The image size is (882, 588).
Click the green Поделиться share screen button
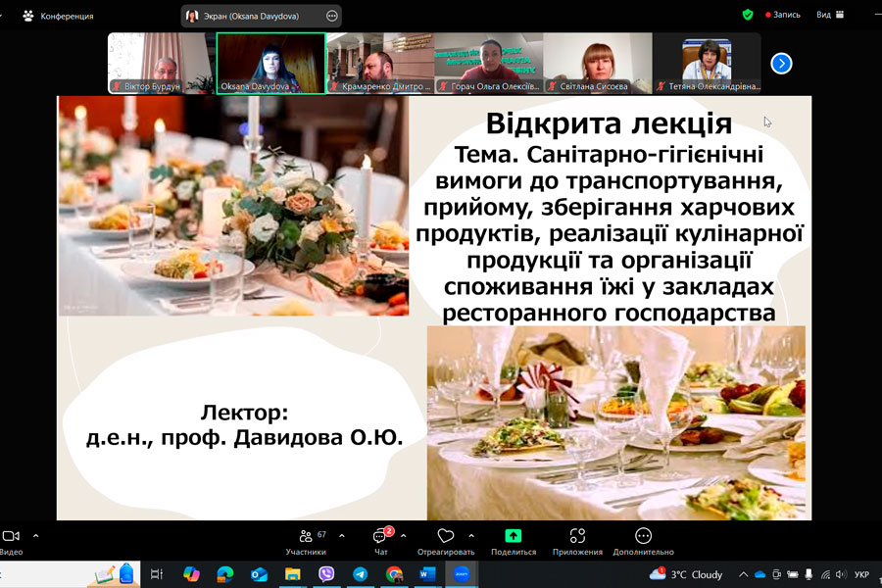pyautogui.click(x=513, y=542)
